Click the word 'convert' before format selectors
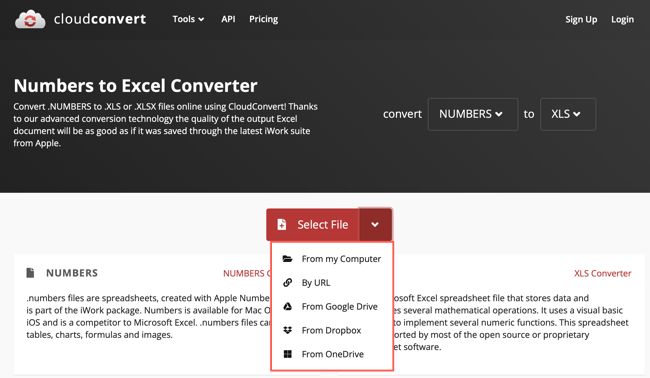 (x=402, y=114)
